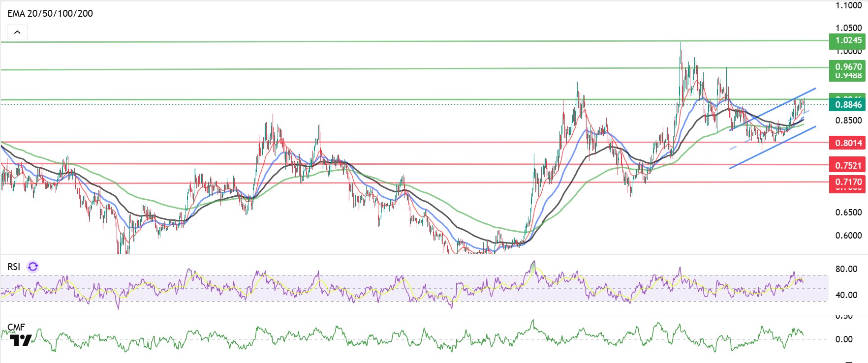This screenshot has width=868, height=363.
Task: Open the TradingView logo link
Action: coord(21,339)
